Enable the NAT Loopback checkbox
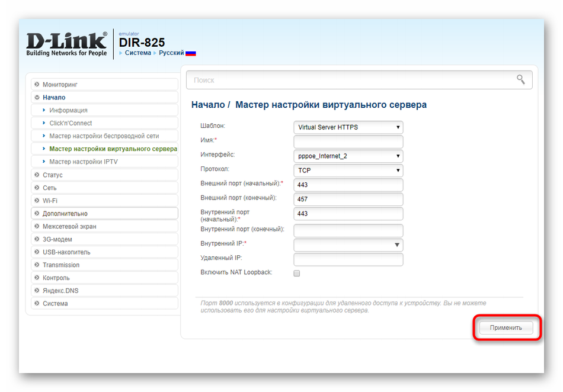Viewport: 563px width, 392px height. click(297, 273)
